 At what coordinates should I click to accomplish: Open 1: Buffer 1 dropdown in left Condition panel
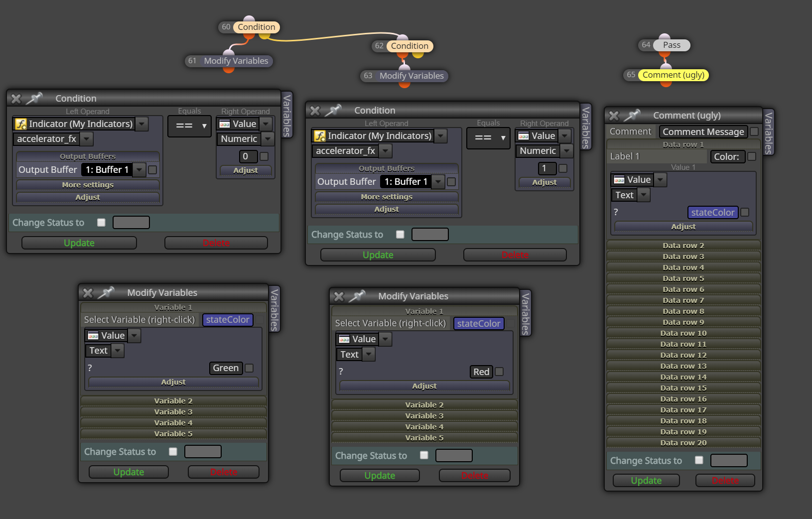pos(139,170)
